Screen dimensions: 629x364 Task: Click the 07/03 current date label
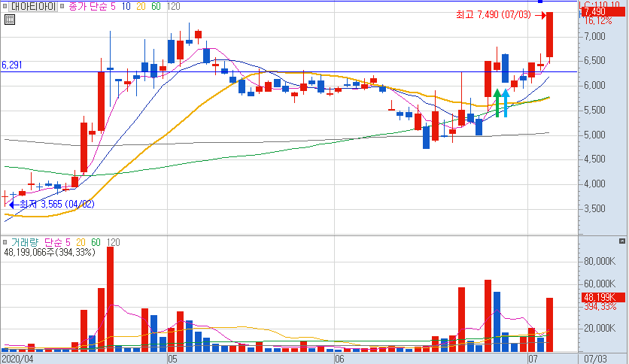[595, 359]
